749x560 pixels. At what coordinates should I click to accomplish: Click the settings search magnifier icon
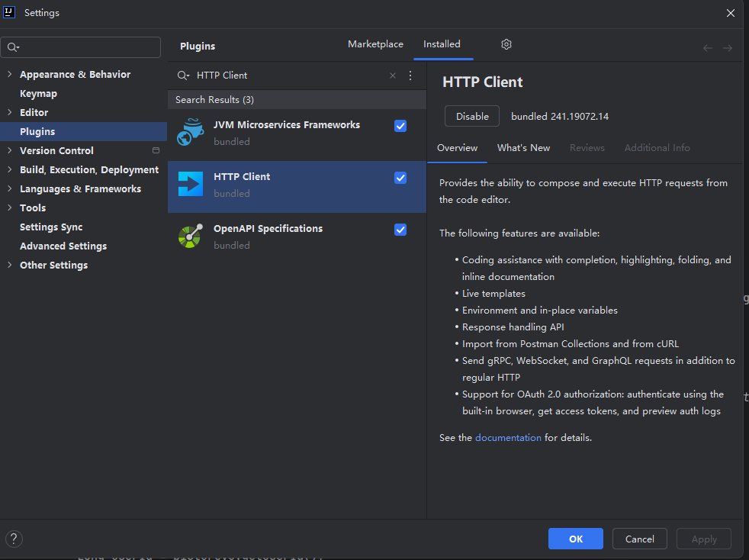pyautogui.click(x=14, y=47)
